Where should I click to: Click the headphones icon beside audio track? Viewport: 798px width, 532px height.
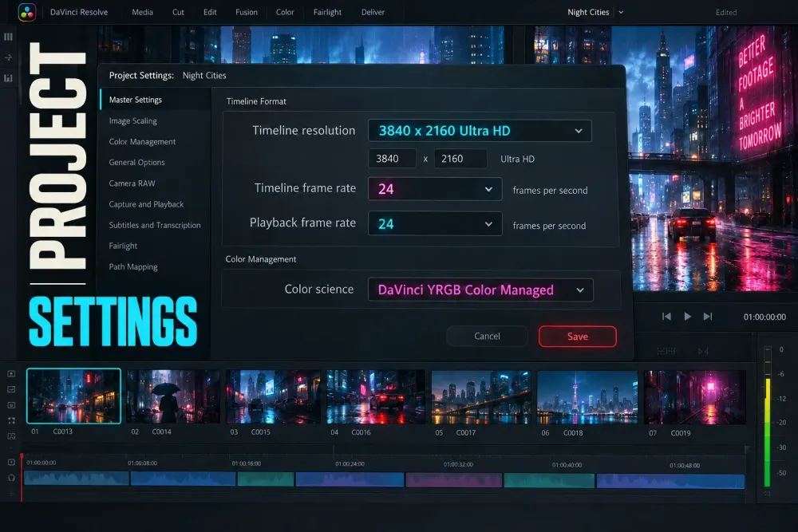[11, 478]
